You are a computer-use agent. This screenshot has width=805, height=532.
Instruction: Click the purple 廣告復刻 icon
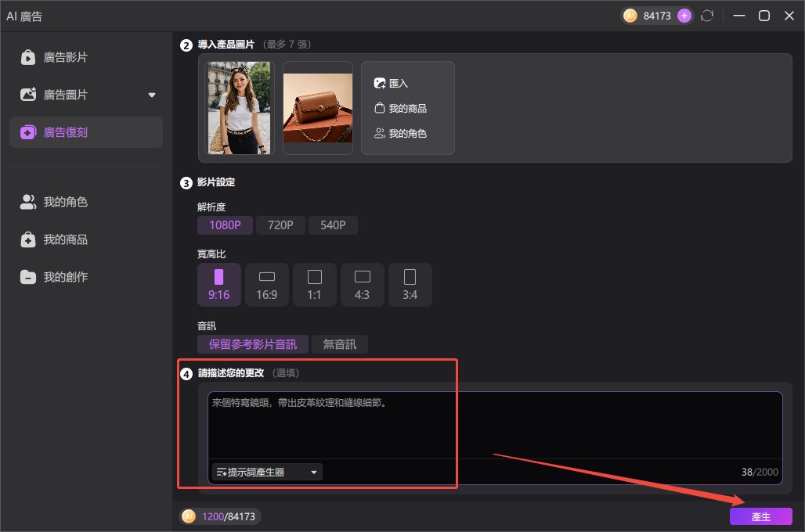click(x=27, y=132)
